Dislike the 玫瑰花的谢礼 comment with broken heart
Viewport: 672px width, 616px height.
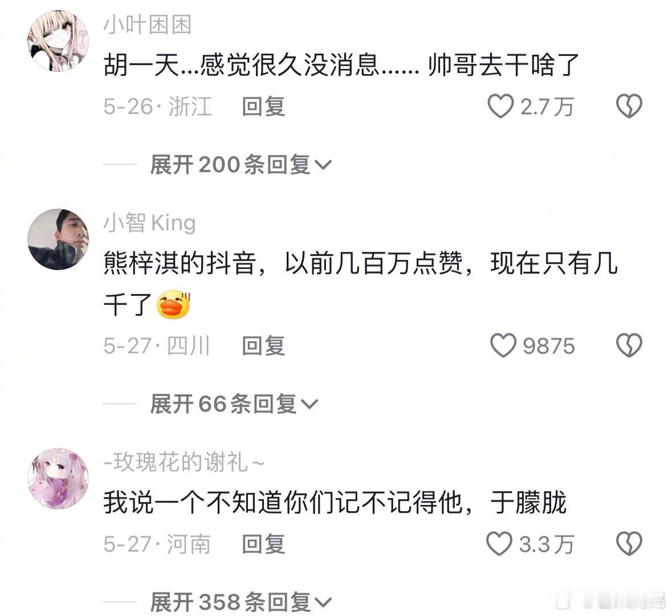(629, 544)
